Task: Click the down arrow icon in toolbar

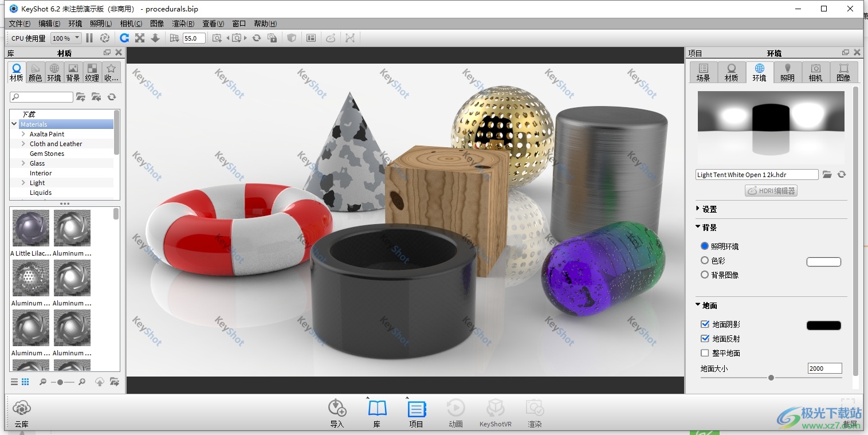Action: pyautogui.click(x=155, y=38)
